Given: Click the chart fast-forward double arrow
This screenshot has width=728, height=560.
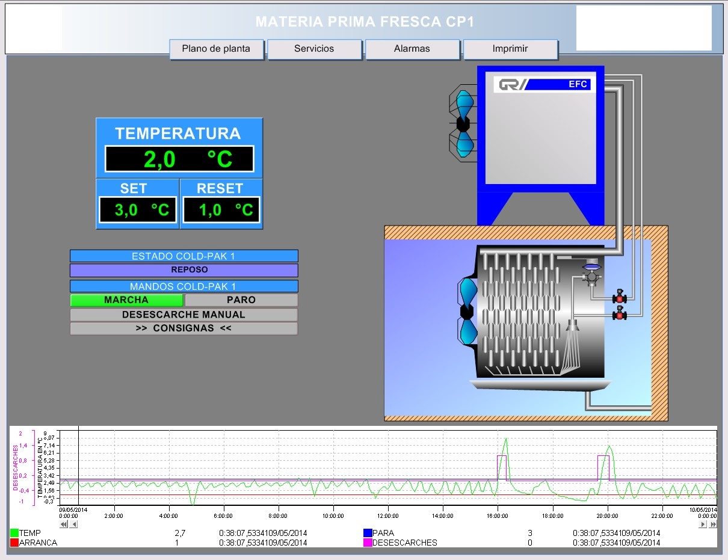Looking at the screenshot, I should point(713,525).
